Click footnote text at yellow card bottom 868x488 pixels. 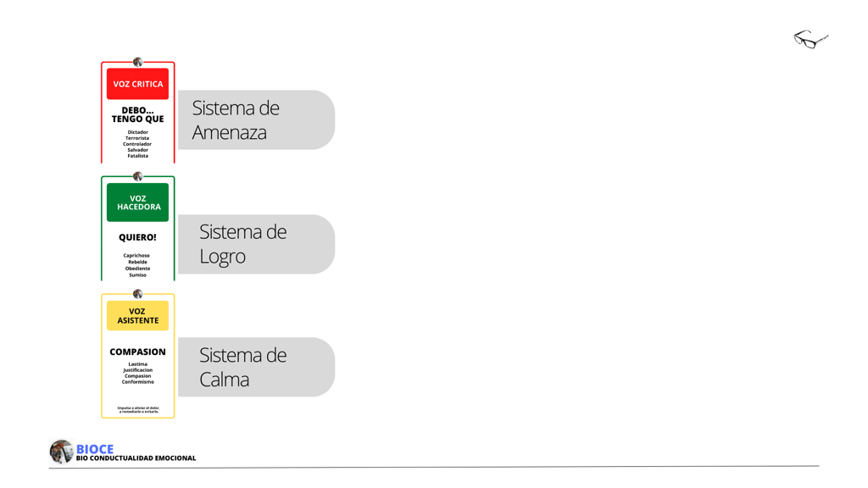[138, 409]
